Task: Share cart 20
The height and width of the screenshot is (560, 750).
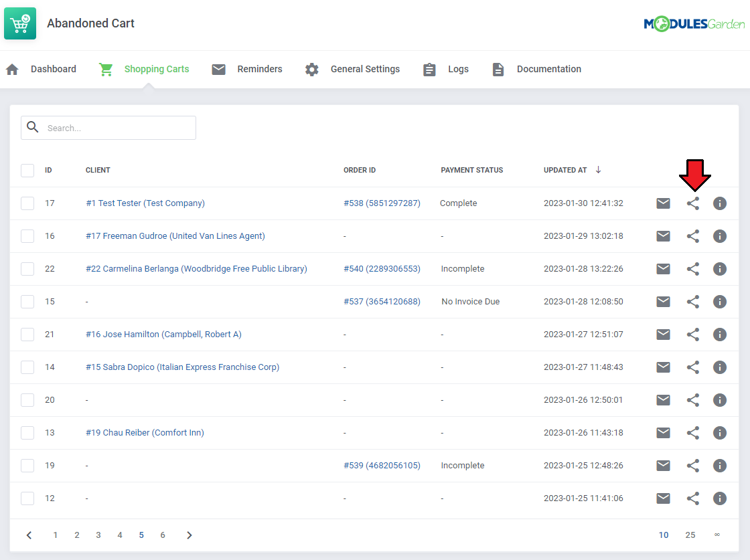Action: pyautogui.click(x=693, y=400)
